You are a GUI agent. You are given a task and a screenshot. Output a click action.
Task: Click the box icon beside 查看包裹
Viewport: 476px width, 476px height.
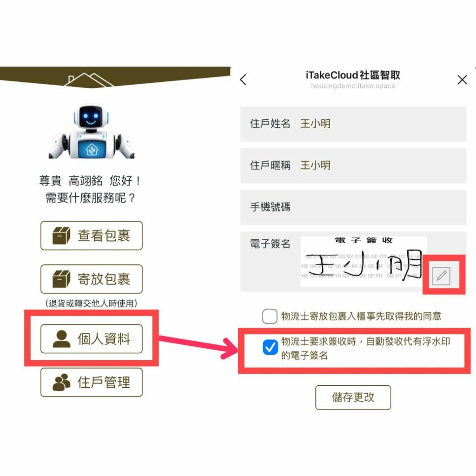click(x=61, y=236)
